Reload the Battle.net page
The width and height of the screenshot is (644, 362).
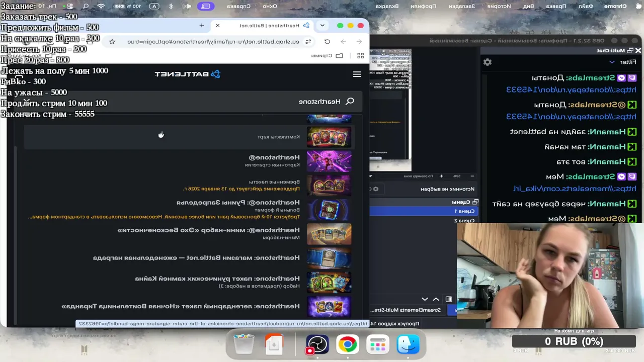327,42
